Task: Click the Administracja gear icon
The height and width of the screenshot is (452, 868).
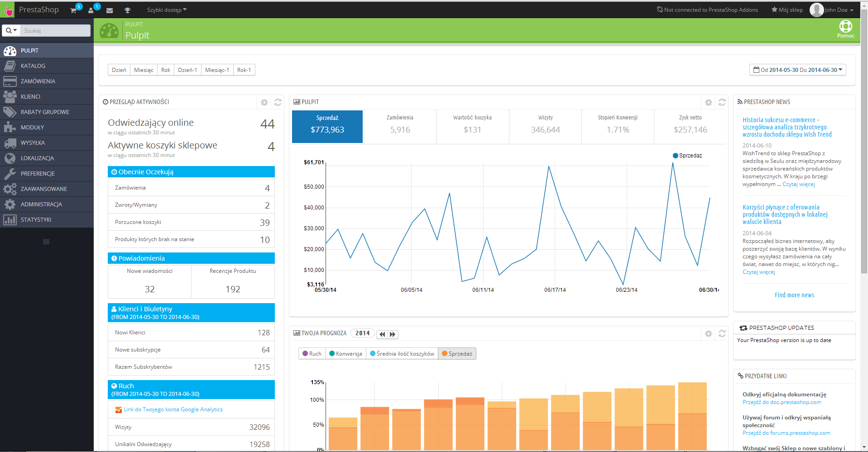Action: pyautogui.click(x=10, y=205)
